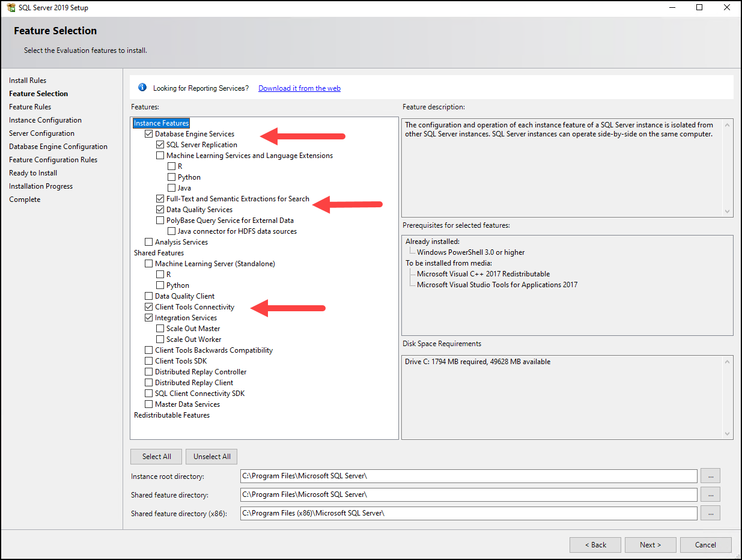Select Installation Progress step in sidebar

[x=41, y=186]
